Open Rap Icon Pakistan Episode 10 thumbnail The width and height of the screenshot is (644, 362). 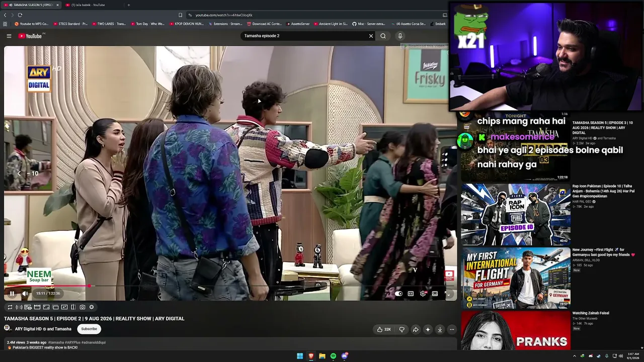[x=516, y=214]
